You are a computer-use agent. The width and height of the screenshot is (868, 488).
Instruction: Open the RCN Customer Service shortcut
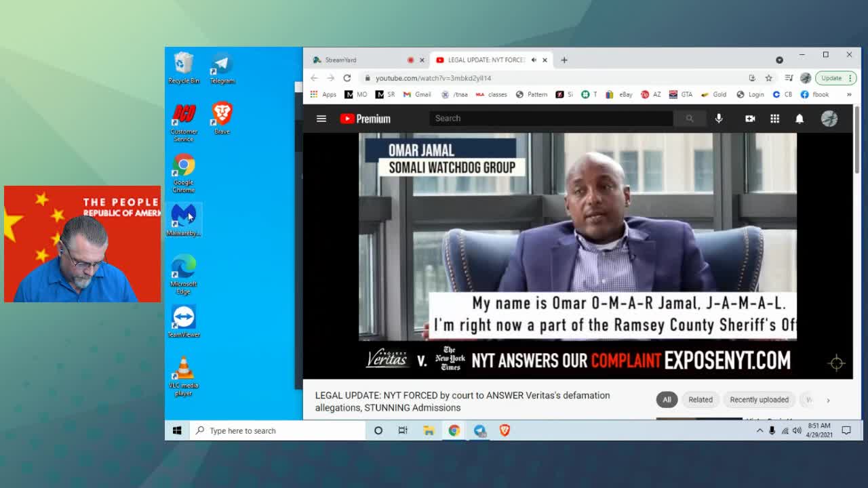click(x=184, y=123)
